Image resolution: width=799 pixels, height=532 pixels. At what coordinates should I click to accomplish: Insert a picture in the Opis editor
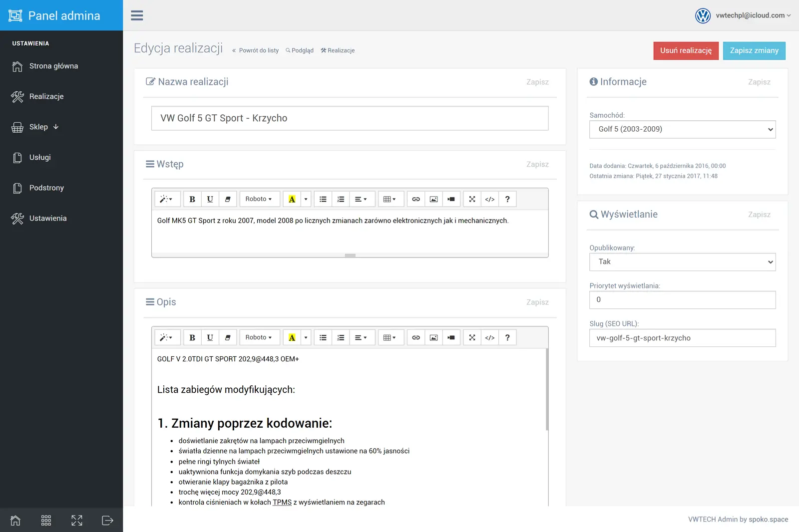tap(433, 338)
